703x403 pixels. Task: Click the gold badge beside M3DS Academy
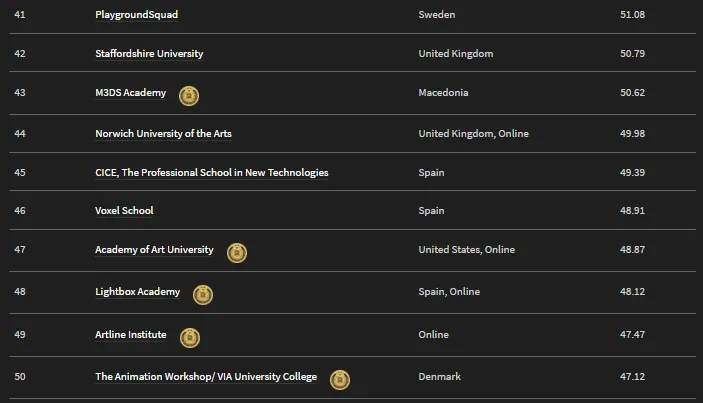(189, 96)
